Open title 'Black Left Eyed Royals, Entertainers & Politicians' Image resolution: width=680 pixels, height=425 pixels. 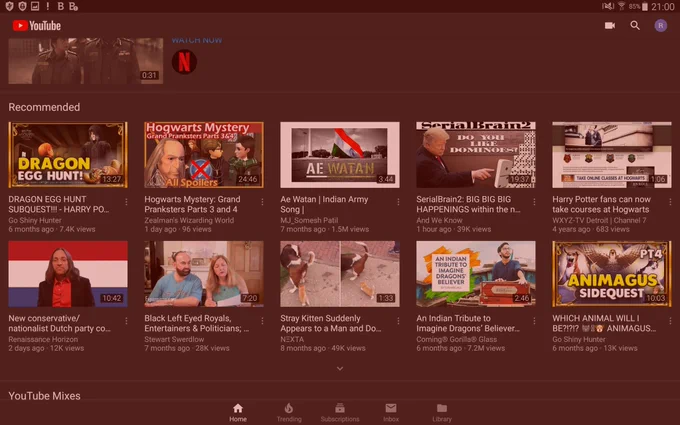pyautogui.click(x=196, y=324)
